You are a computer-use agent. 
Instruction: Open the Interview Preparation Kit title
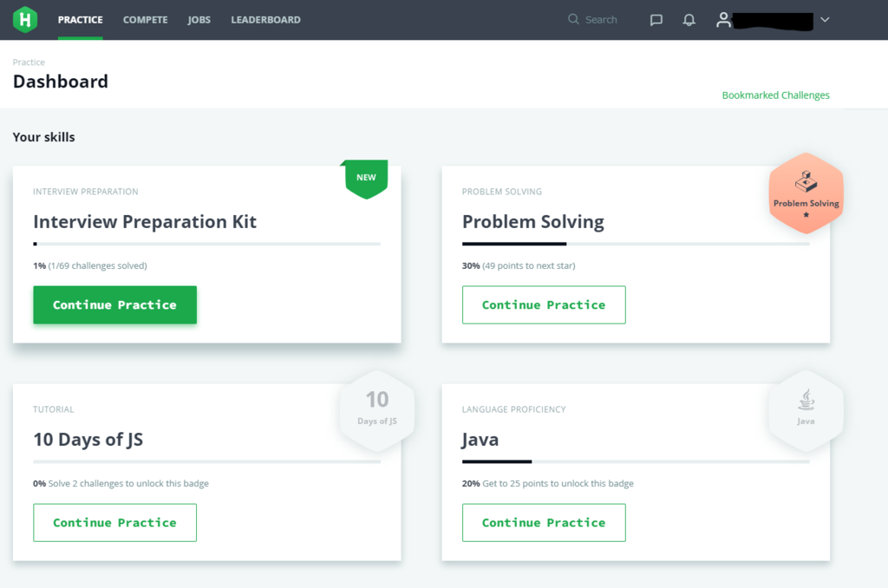(x=145, y=221)
